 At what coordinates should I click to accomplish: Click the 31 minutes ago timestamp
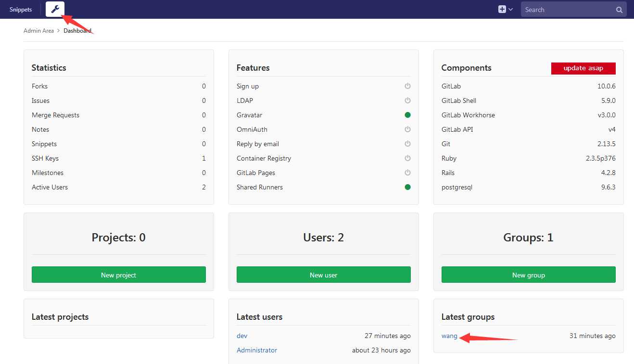click(x=593, y=336)
